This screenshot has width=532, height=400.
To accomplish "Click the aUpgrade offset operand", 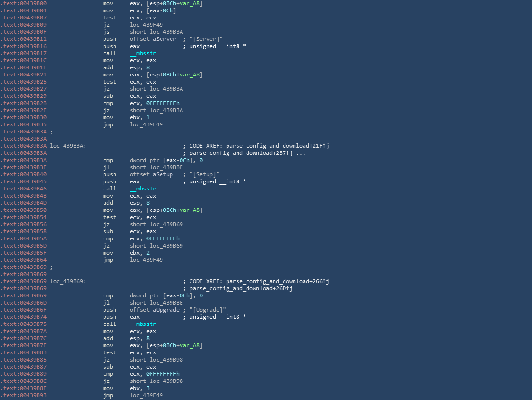I will tap(166, 310).
